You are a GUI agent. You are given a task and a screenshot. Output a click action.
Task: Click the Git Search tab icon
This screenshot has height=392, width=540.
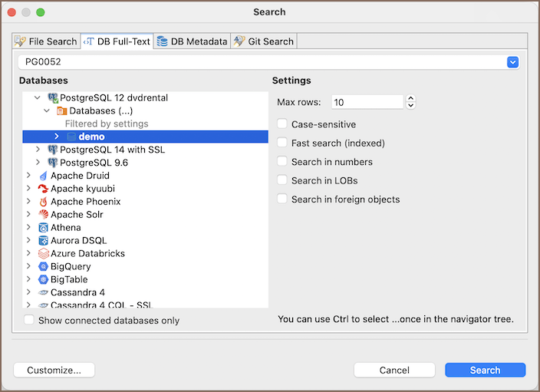(239, 41)
